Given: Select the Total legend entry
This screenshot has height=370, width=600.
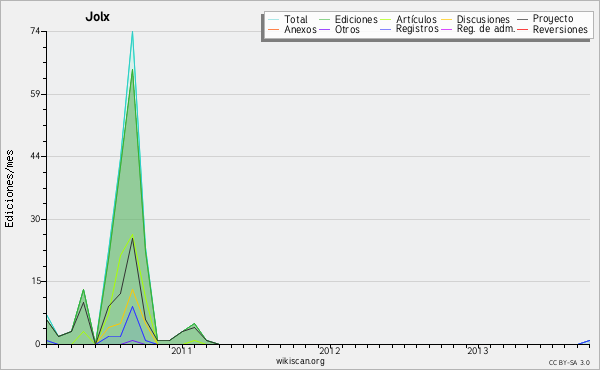Looking at the screenshot, I should (x=296, y=19).
